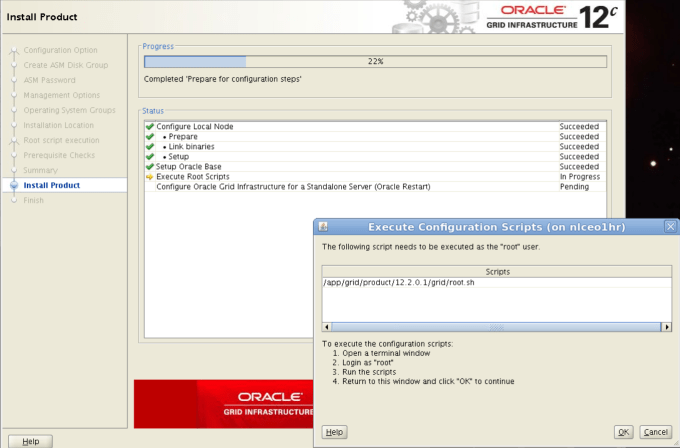Image resolution: width=680 pixels, height=448 pixels.
Task: Click the dialog icon in Execute Configuration Scripts title bar
Action: click(323, 227)
